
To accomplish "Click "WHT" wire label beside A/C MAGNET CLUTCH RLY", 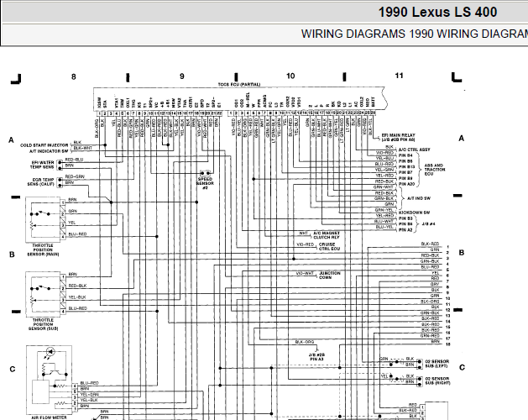I will [x=303, y=234].
